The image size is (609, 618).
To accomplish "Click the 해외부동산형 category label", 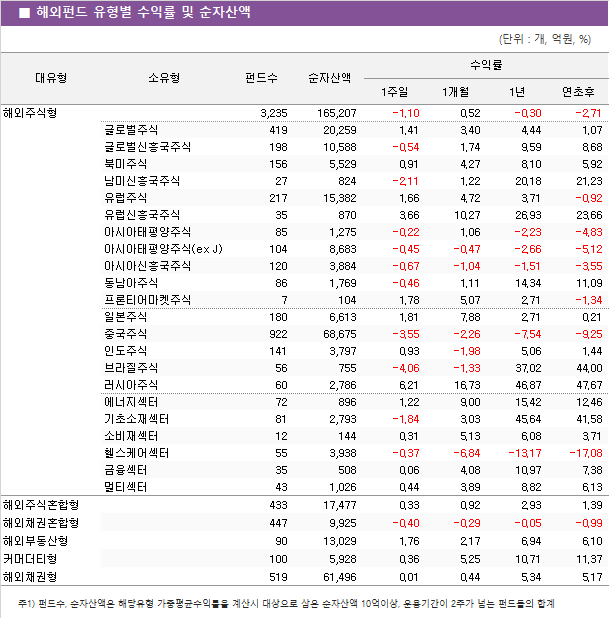I will click(x=36, y=541).
